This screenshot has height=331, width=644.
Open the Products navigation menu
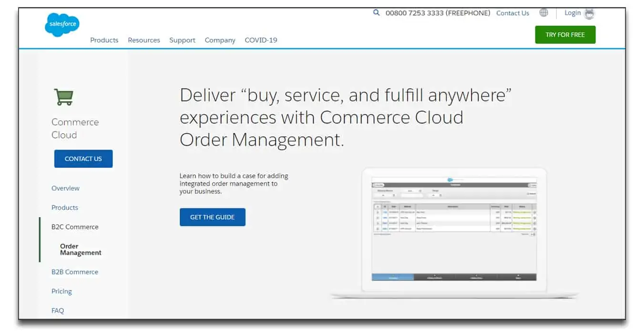point(104,40)
